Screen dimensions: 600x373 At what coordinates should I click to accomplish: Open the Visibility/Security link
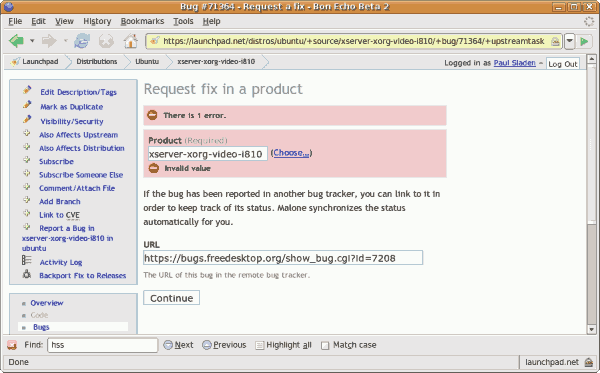coord(72,122)
